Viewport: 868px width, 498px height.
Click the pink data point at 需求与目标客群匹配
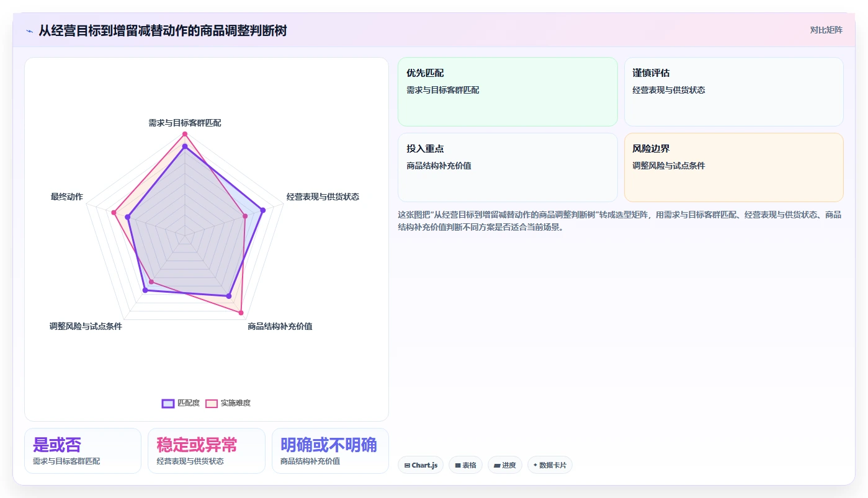[184, 134]
